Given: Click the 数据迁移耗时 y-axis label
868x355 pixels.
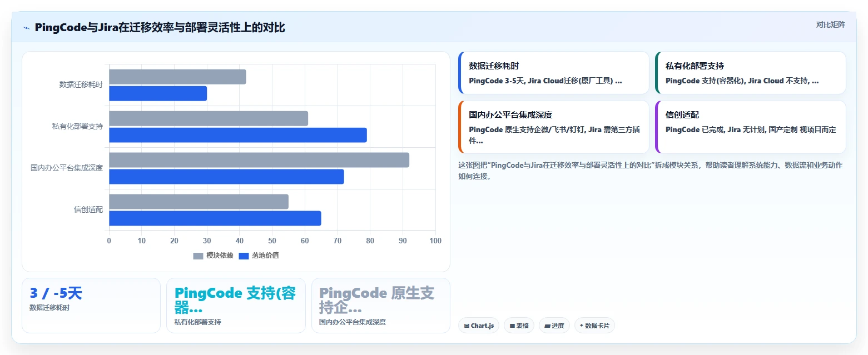Looking at the screenshot, I should pyautogui.click(x=81, y=85).
